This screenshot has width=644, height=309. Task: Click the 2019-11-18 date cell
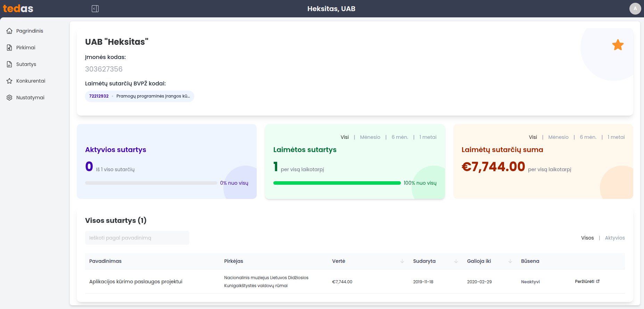pyautogui.click(x=423, y=282)
